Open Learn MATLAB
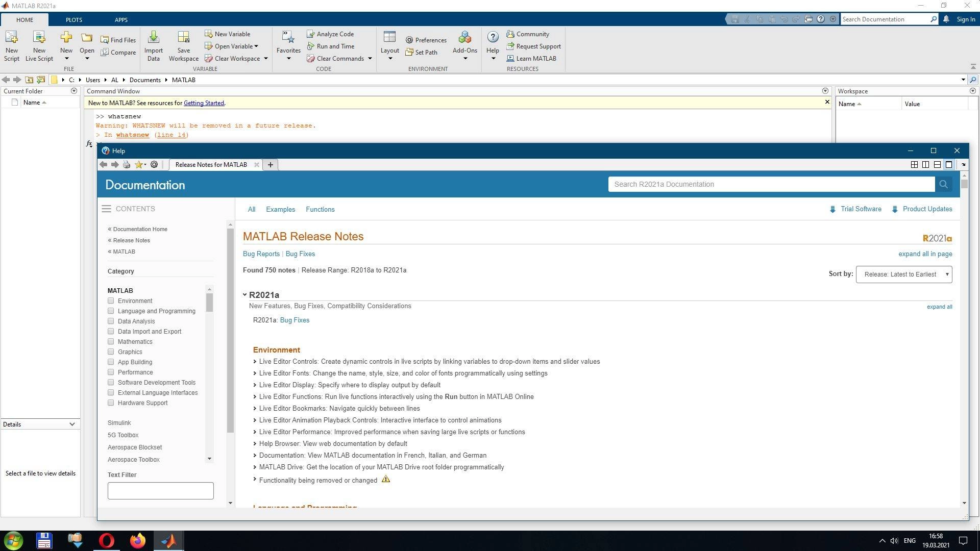The image size is (980, 551). click(531, 58)
